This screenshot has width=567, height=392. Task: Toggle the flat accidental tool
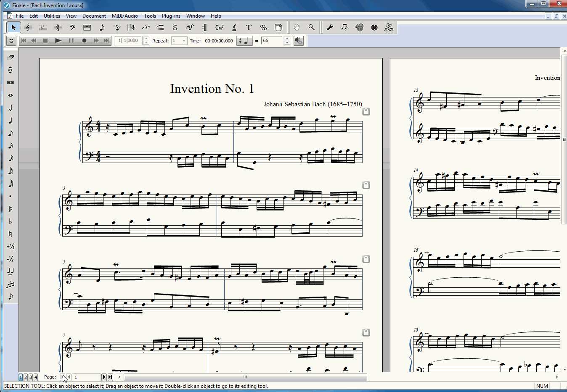coord(11,221)
